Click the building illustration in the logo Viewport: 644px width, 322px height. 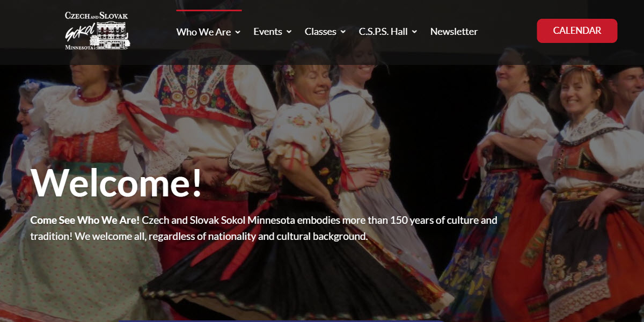click(113, 35)
